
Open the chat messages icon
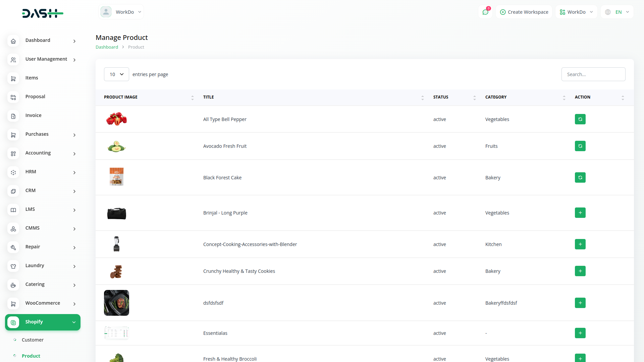[x=485, y=12]
